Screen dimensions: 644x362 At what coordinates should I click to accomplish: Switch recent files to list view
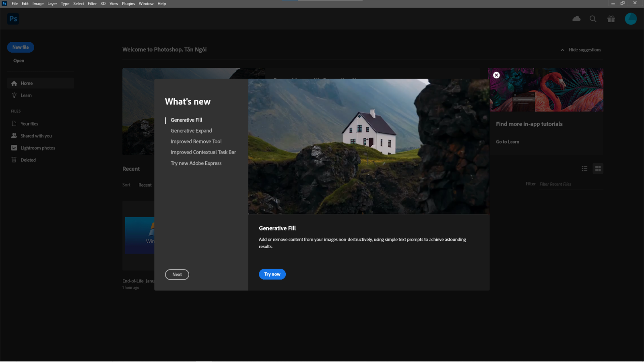coord(584,169)
